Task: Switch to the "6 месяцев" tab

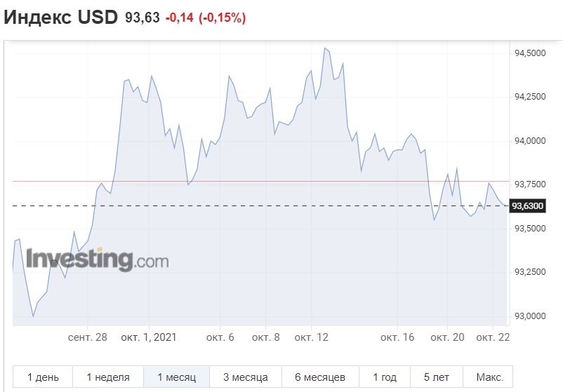Action: 320,377
